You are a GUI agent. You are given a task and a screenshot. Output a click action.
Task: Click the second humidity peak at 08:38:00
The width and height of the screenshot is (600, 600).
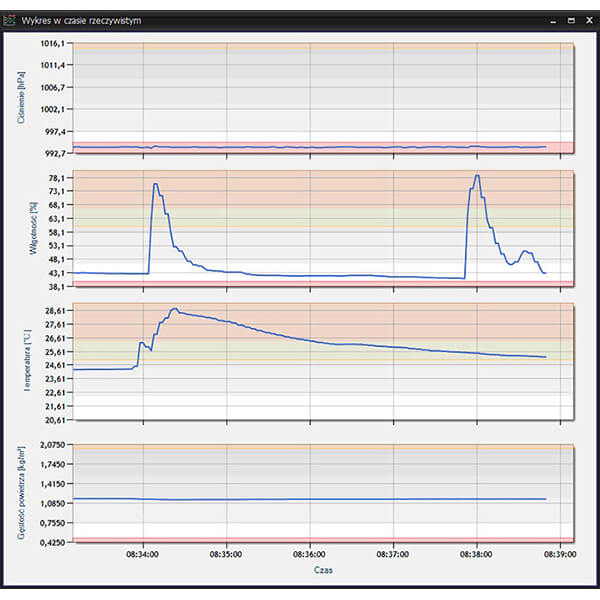coord(477,176)
